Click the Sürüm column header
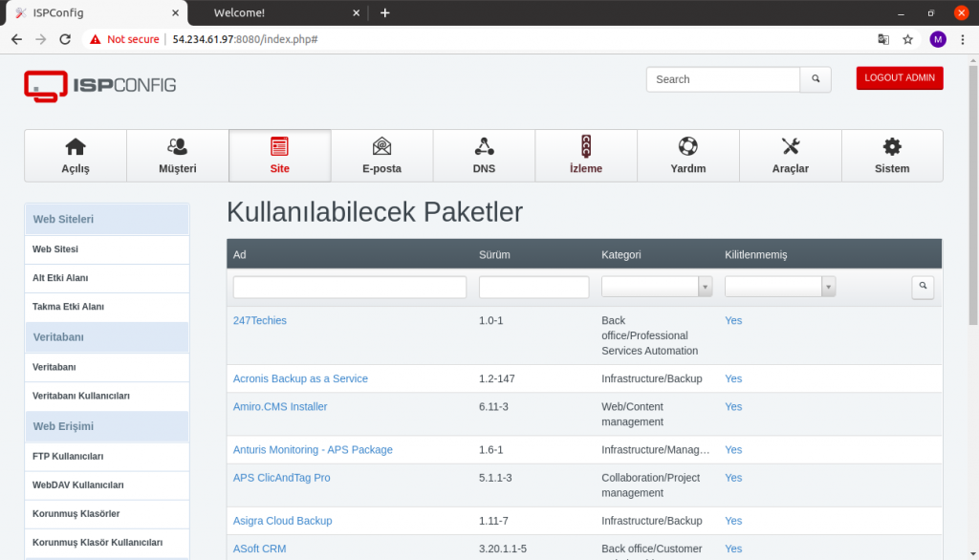This screenshot has width=979, height=560. click(494, 255)
